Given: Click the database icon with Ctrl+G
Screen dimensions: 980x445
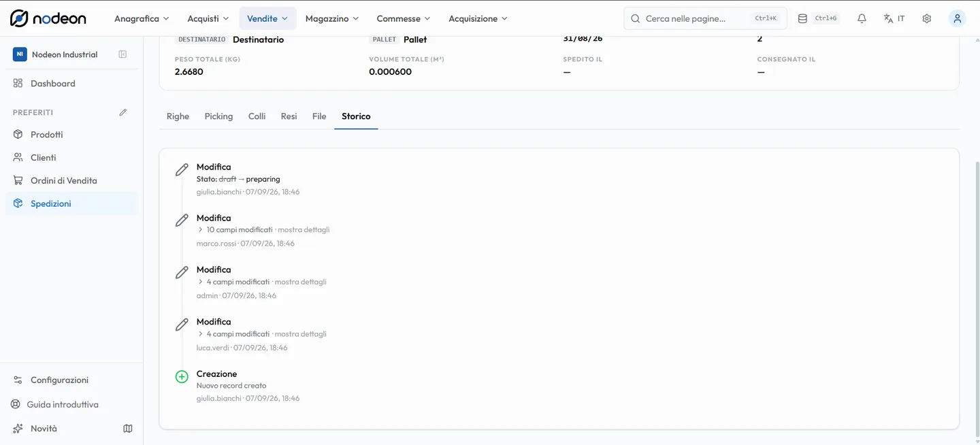Looking at the screenshot, I should pos(819,18).
